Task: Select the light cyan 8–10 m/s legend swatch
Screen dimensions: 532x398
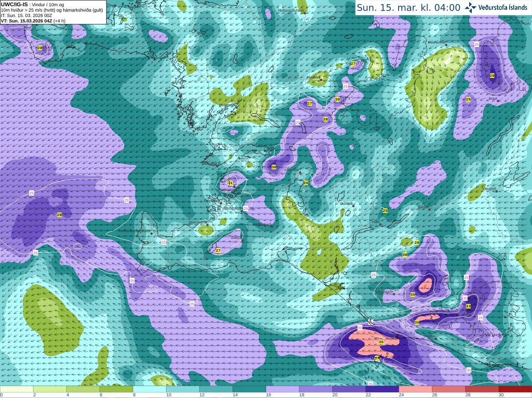Action: tap(150, 389)
